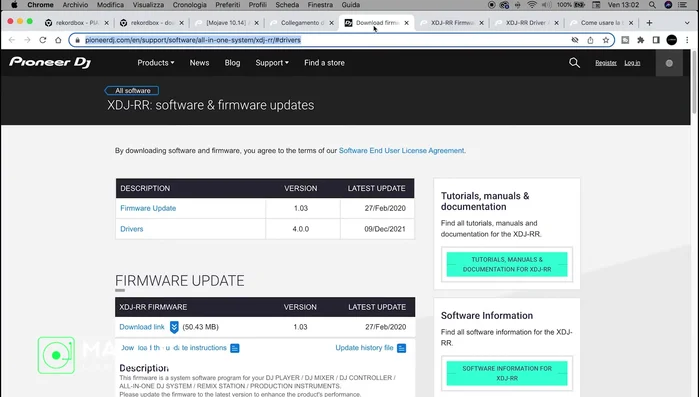
Task: Expand the tab search dropdown
Action: (687, 23)
